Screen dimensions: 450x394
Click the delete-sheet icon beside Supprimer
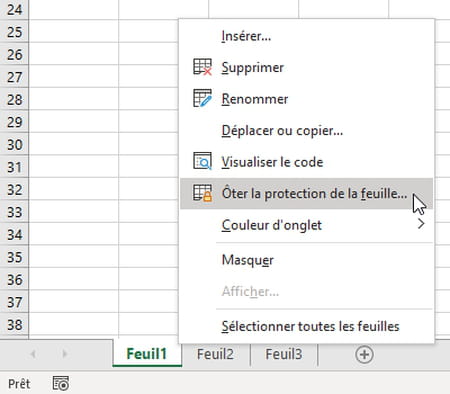point(202,67)
